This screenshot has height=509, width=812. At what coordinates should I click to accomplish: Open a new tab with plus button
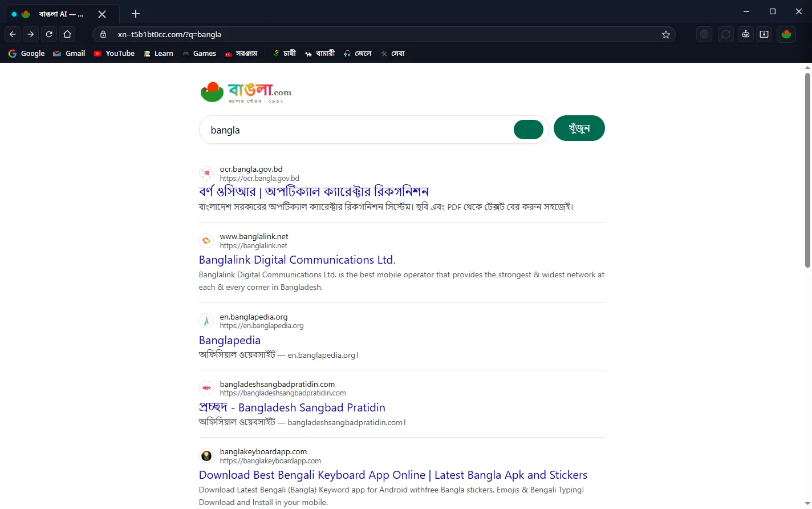point(136,14)
